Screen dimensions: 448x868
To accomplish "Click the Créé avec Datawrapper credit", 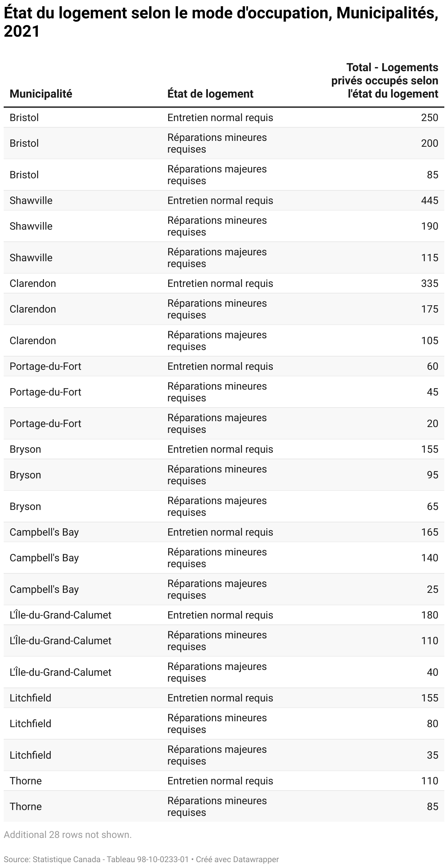I will [x=237, y=859].
